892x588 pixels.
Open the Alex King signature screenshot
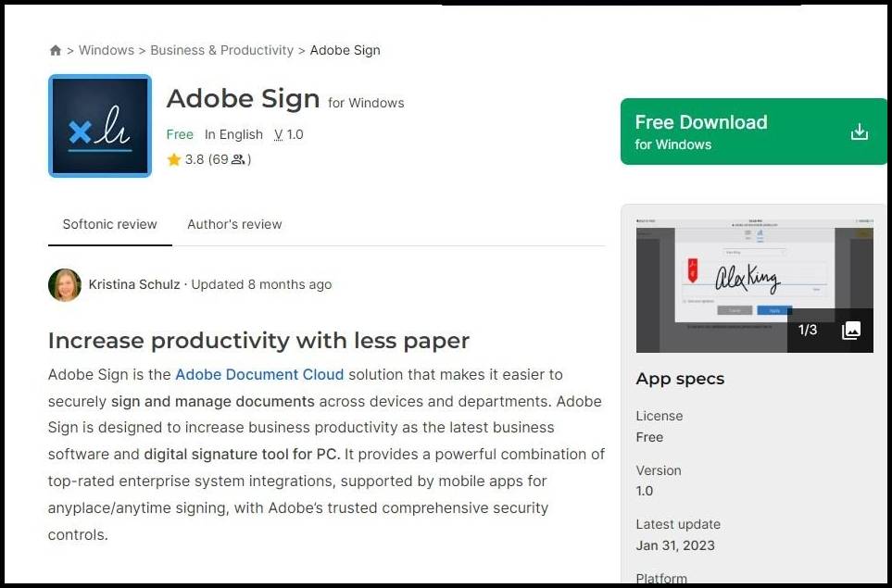pyautogui.click(x=754, y=285)
